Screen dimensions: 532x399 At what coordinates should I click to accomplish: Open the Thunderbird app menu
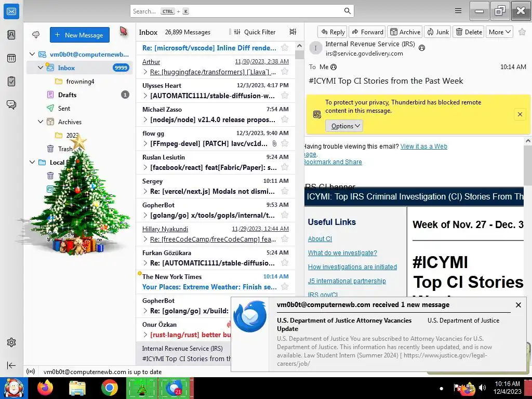pos(458,11)
